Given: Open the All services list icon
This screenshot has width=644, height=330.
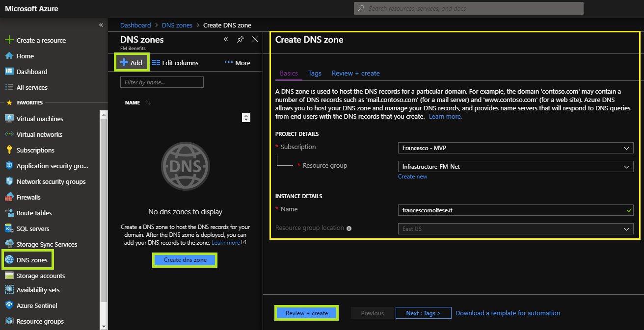Looking at the screenshot, I should point(9,87).
